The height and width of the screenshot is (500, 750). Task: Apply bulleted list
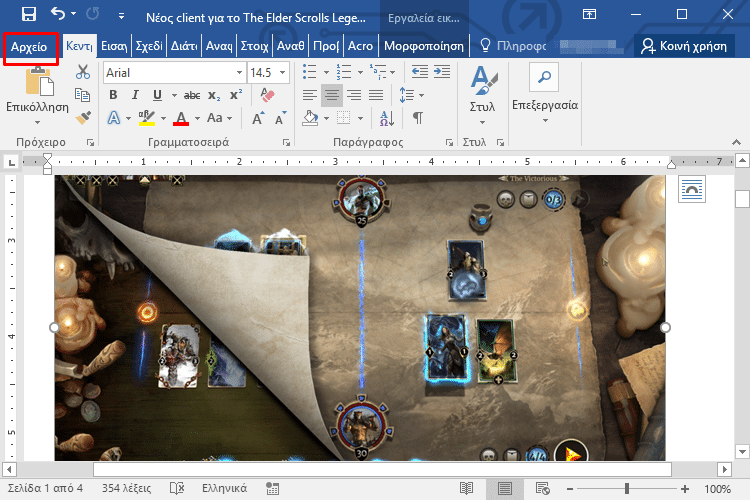[x=310, y=72]
